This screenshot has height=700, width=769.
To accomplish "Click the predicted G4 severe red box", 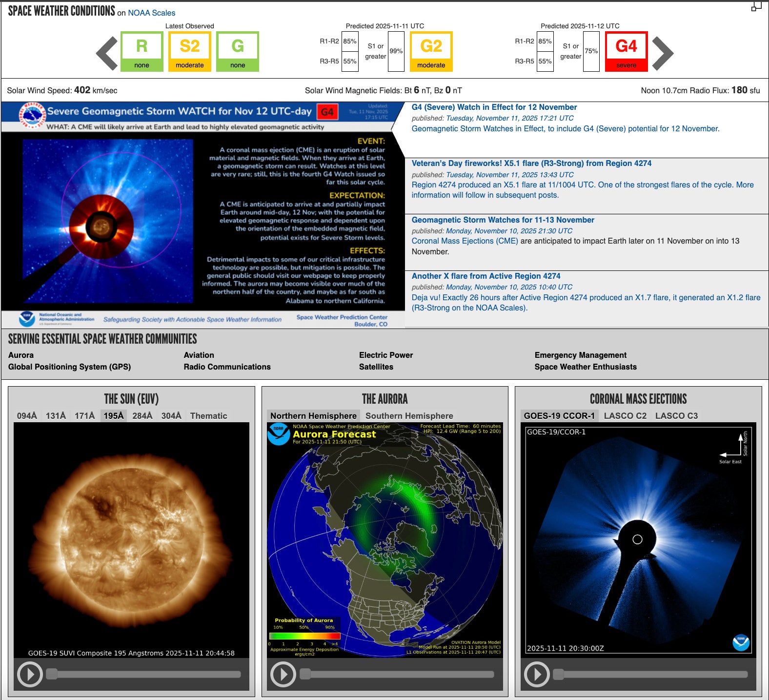I will tap(627, 52).
